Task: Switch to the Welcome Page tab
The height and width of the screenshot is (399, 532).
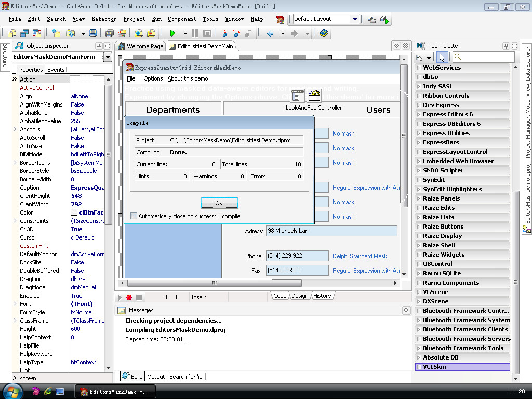Action: click(141, 46)
